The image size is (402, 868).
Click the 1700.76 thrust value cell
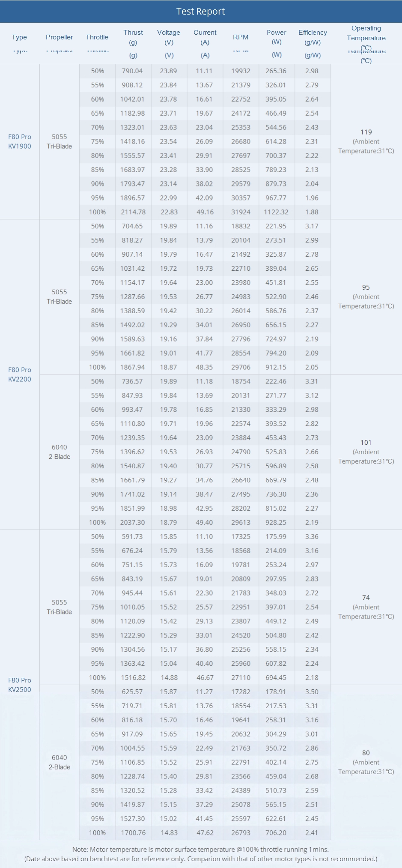click(133, 832)
